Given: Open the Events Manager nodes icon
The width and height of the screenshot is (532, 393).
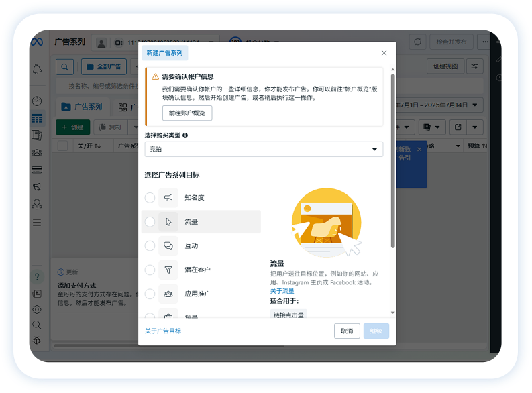Looking at the screenshot, I should (37, 204).
